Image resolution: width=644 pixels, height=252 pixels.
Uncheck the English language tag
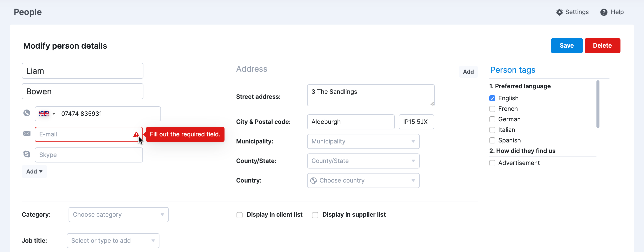492,98
